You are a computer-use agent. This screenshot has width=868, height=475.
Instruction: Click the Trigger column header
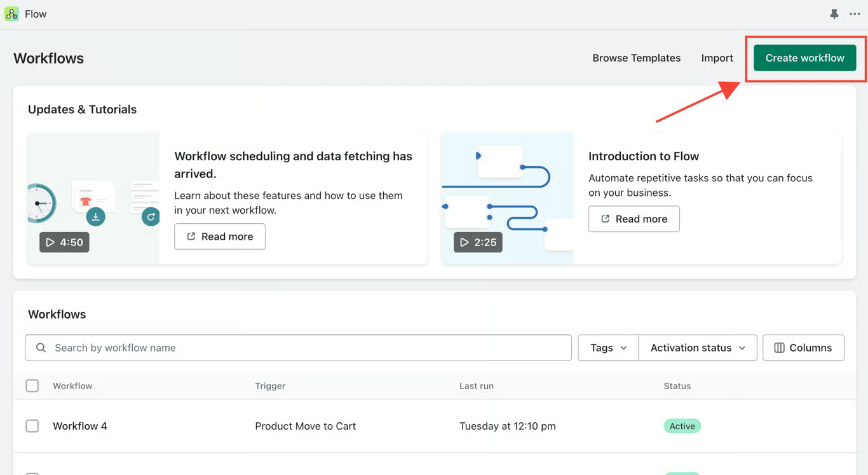pos(270,386)
